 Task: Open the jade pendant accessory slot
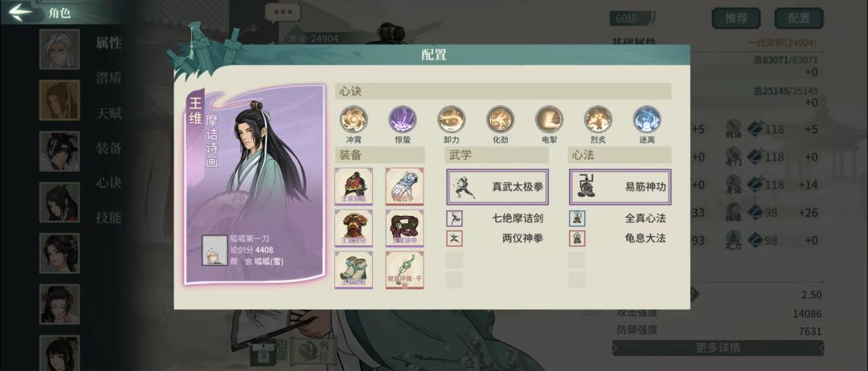click(404, 269)
